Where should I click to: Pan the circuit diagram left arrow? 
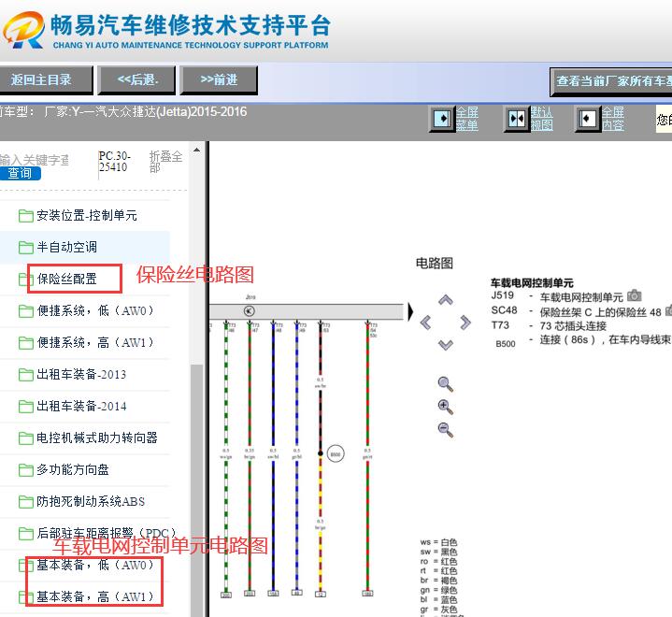coord(425,323)
